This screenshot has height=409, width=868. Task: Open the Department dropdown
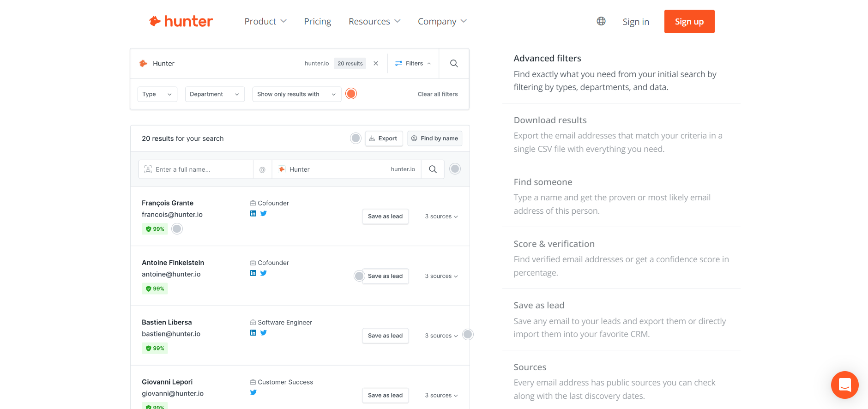tap(214, 94)
